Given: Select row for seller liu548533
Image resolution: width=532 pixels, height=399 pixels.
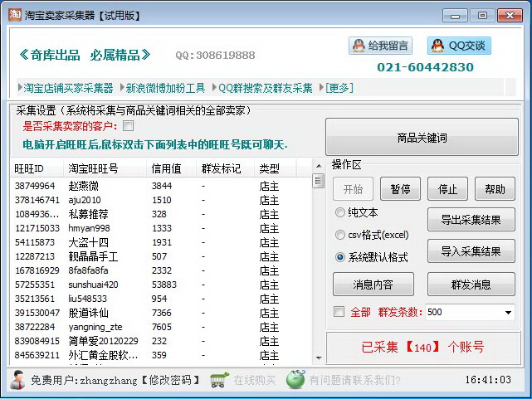Looking at the screenshot, I should 161,299.
